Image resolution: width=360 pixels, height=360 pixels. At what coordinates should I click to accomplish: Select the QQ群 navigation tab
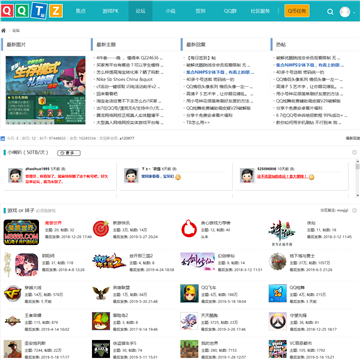pos(230,11)
